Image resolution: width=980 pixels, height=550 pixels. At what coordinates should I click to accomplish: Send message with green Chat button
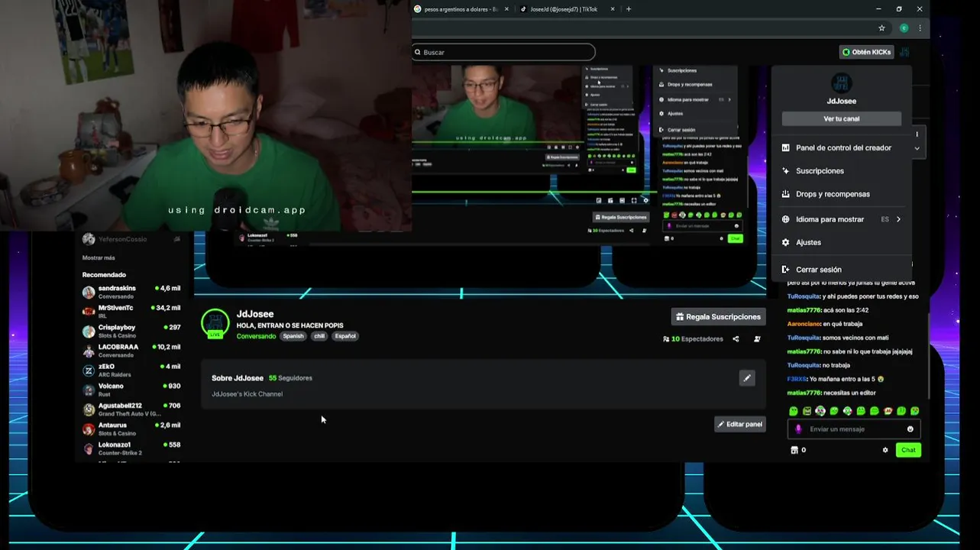pos(908,450)
